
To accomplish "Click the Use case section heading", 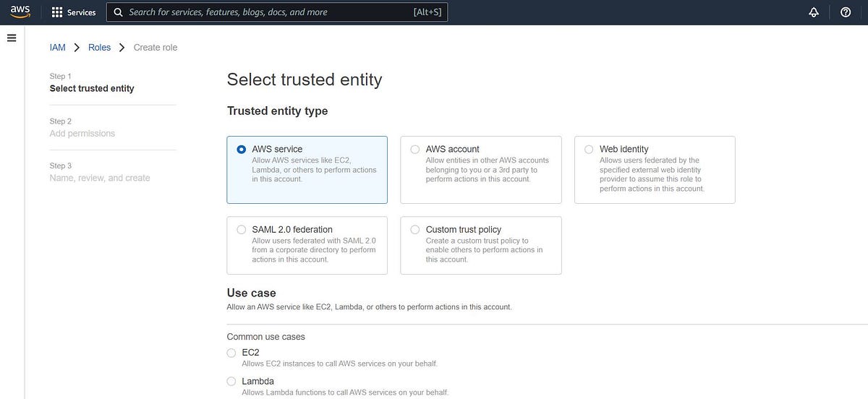I will click(252, 293).
